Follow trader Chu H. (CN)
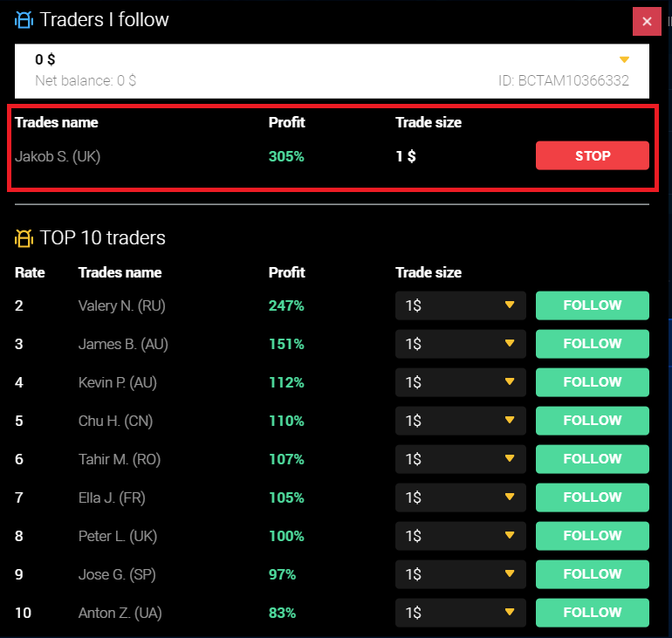The height and width of the screenshot is (638, 672). point(592,421)
